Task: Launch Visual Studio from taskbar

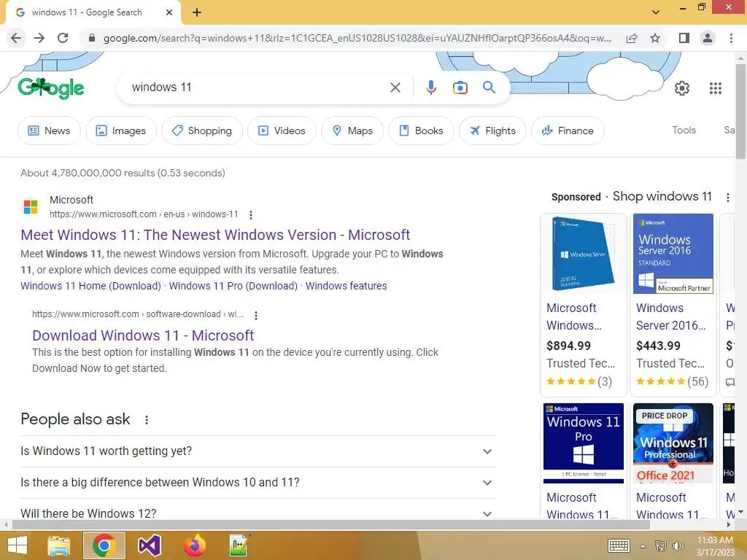Action: click(149, 545)
